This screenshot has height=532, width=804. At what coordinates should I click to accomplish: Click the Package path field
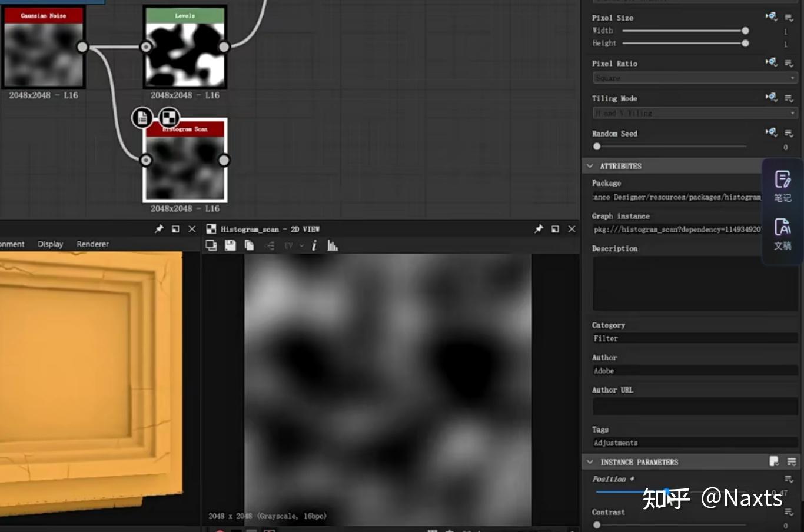coord(677,197)
